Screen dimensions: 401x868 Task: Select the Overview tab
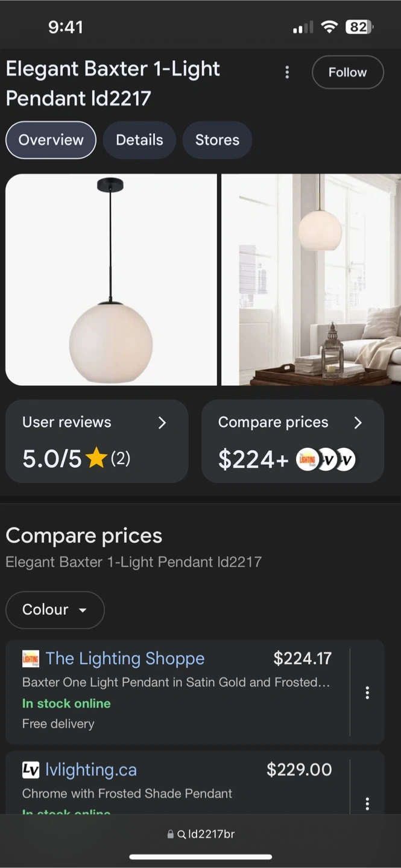point(51,140)
